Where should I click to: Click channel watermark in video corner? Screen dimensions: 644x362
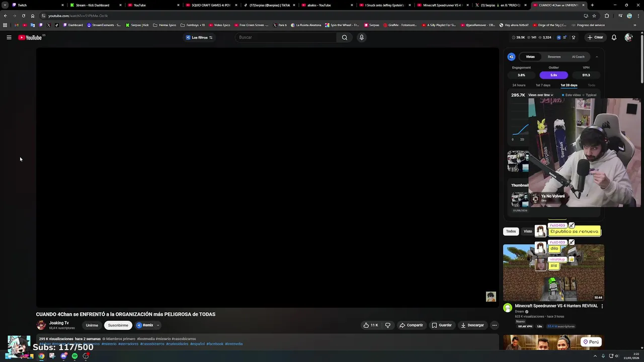[x=491, y=297]
